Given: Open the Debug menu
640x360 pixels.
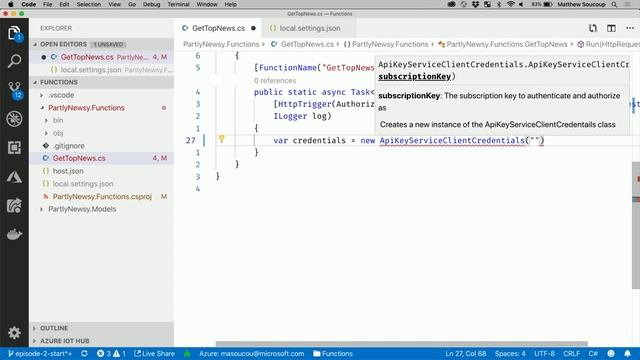Looking at the screenshot, I should 151,4.
